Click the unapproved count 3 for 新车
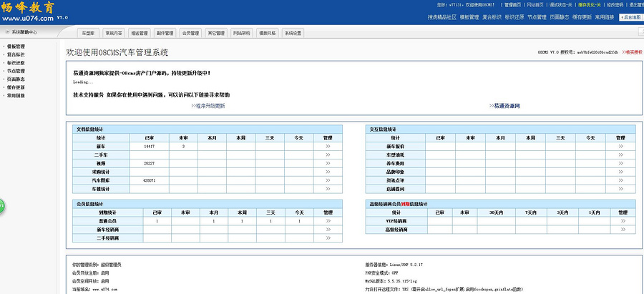 click(183, 146)
